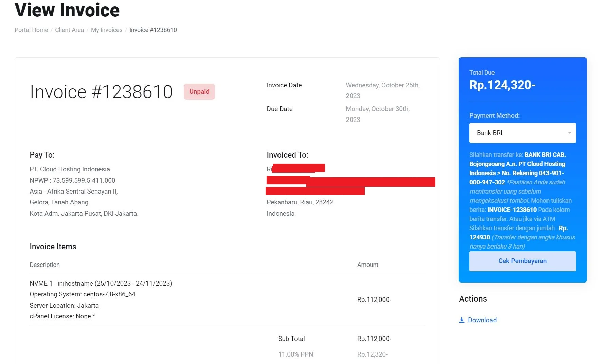610x364 pixels.
Task: Click the Actions section header
Action: click(x=473, y=299)
